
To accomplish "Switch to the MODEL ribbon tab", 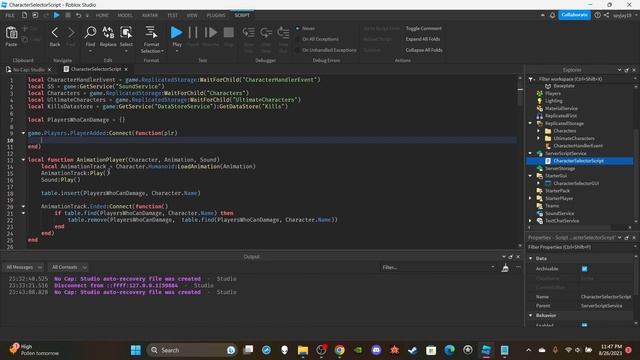I will [x=125, y=15].
